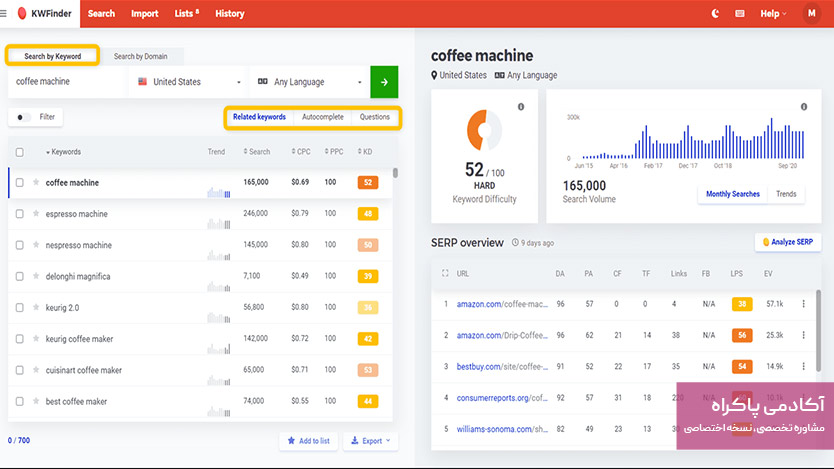Viewport: 834px width, 469px height.
Task: Click the trend sparkline for coffee machine
Action: 219,192
